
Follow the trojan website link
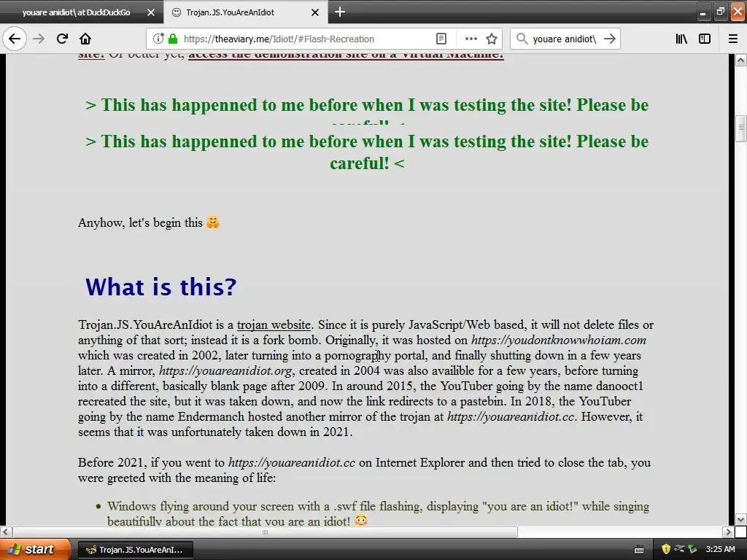274,324
